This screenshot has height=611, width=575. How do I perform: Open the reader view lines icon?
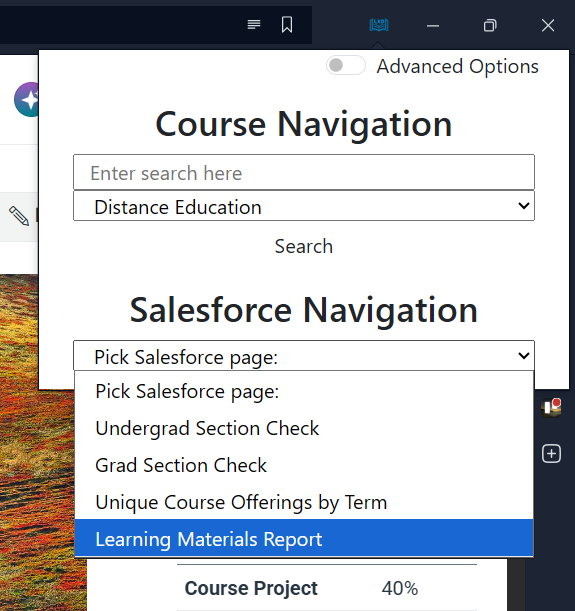(254, 25)
